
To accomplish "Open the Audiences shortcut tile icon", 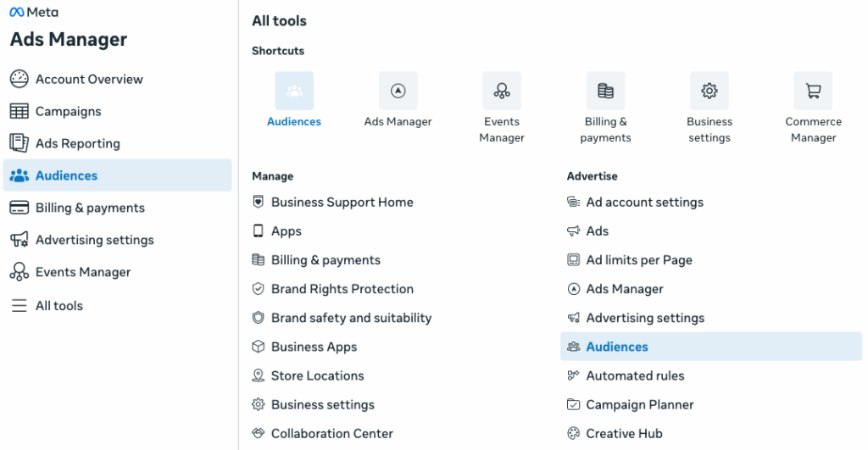I will [294, 91].
